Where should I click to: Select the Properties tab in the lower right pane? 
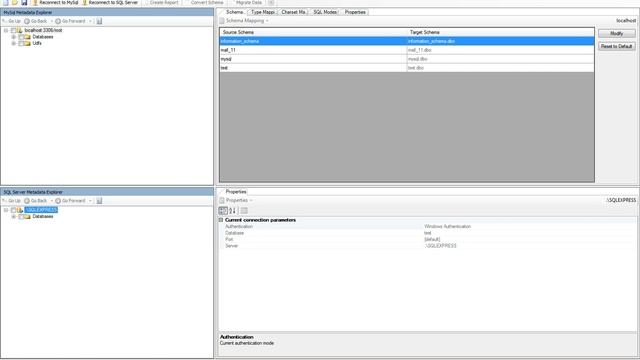click(x=236, y=191)
